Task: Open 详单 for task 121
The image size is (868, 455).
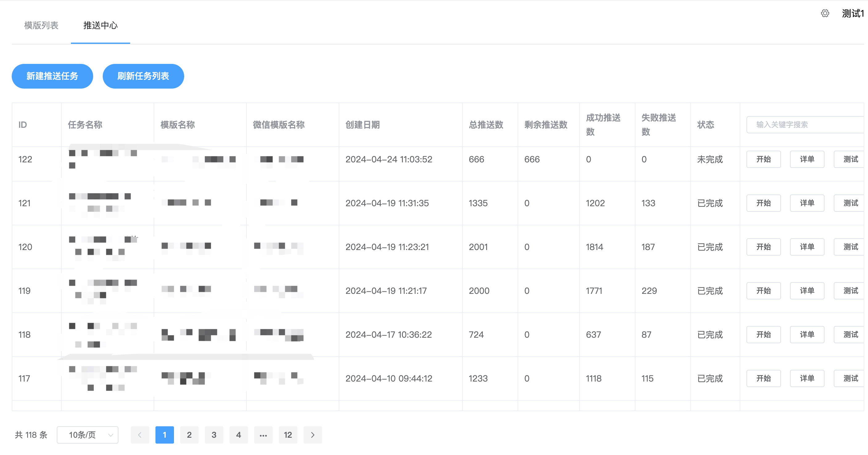Action: coord(807,203)
